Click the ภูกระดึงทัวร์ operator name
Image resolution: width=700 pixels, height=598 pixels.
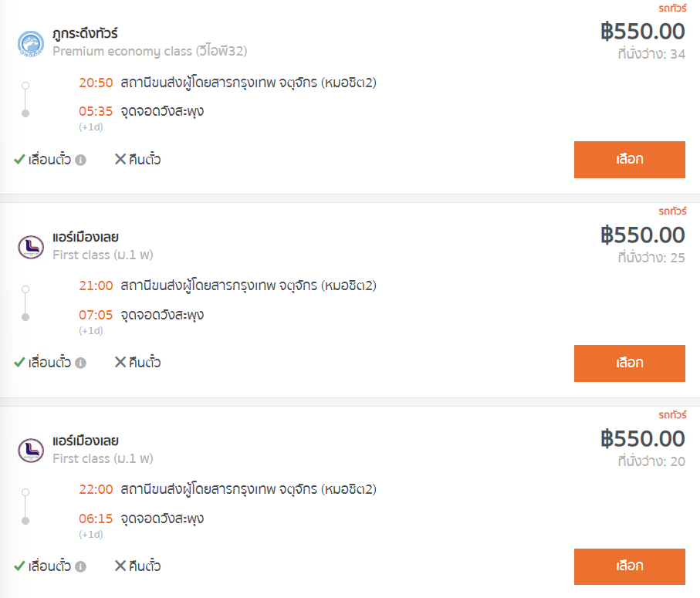click(85, 33)
